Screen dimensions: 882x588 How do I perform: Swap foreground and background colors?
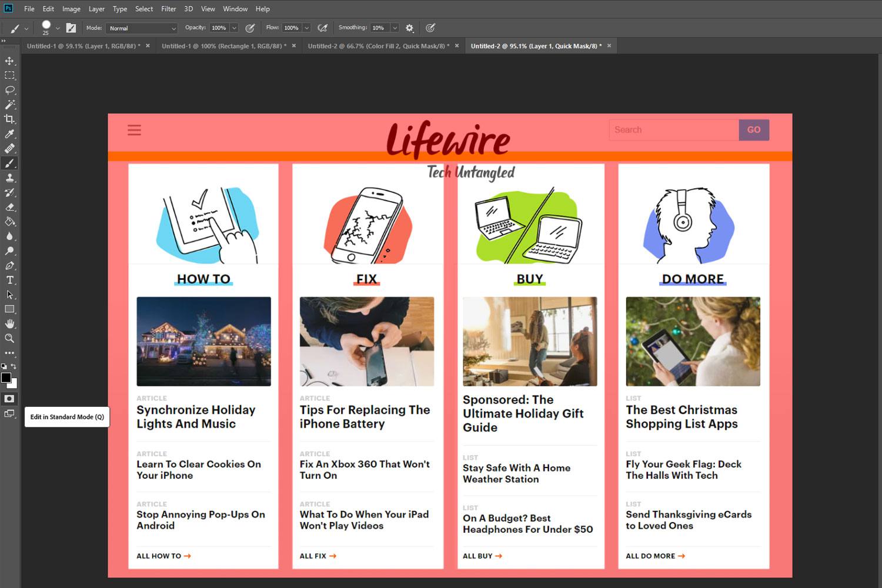pyautogui.click(x=14, y=366)
